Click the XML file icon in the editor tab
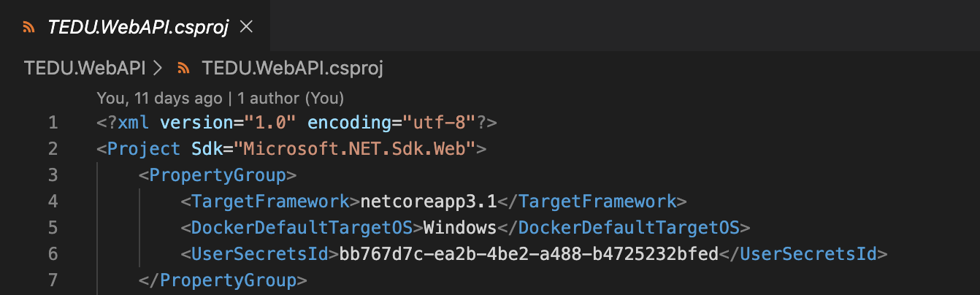 coord(28,27)
